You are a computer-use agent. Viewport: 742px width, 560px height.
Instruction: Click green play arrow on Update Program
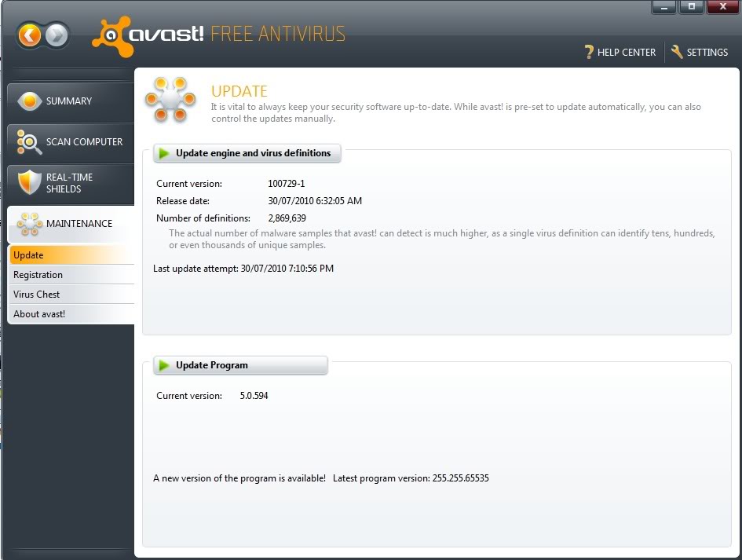coord(164,365)
